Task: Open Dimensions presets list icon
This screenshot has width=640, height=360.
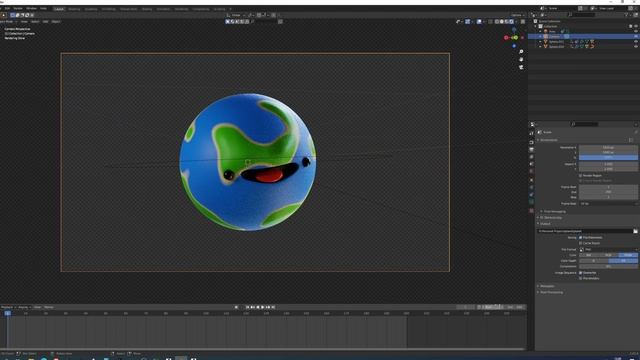Action: pos(631,140)
